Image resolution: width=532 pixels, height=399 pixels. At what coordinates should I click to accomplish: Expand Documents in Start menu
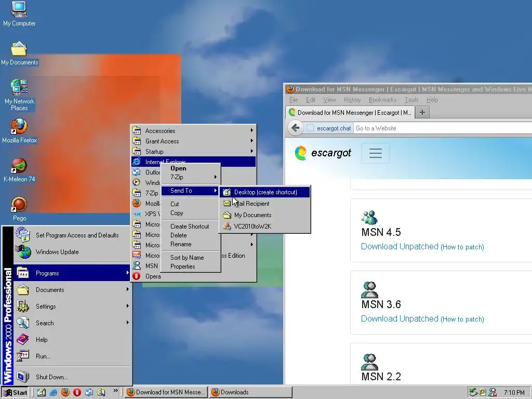72,290
